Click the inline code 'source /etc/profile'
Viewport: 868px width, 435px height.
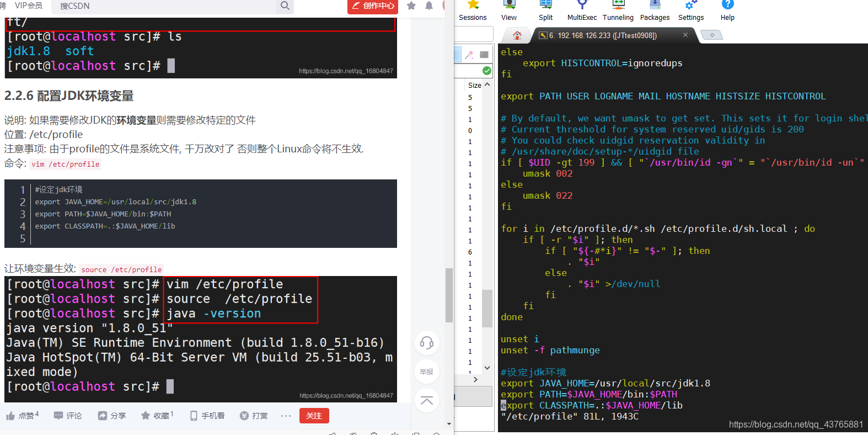tap(121, 269)
